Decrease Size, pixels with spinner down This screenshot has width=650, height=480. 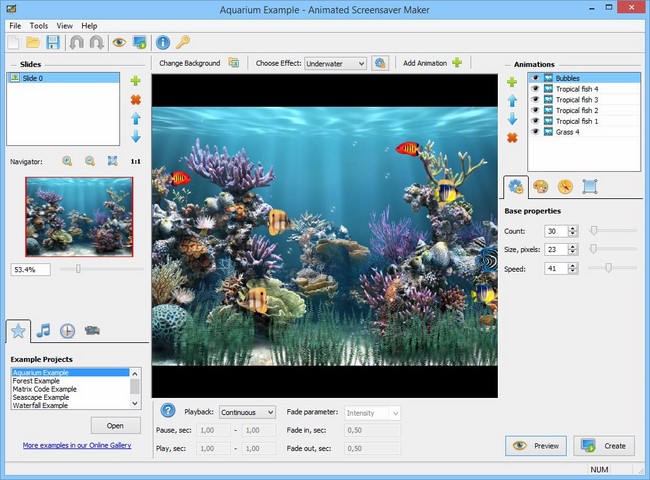(573, 252)
